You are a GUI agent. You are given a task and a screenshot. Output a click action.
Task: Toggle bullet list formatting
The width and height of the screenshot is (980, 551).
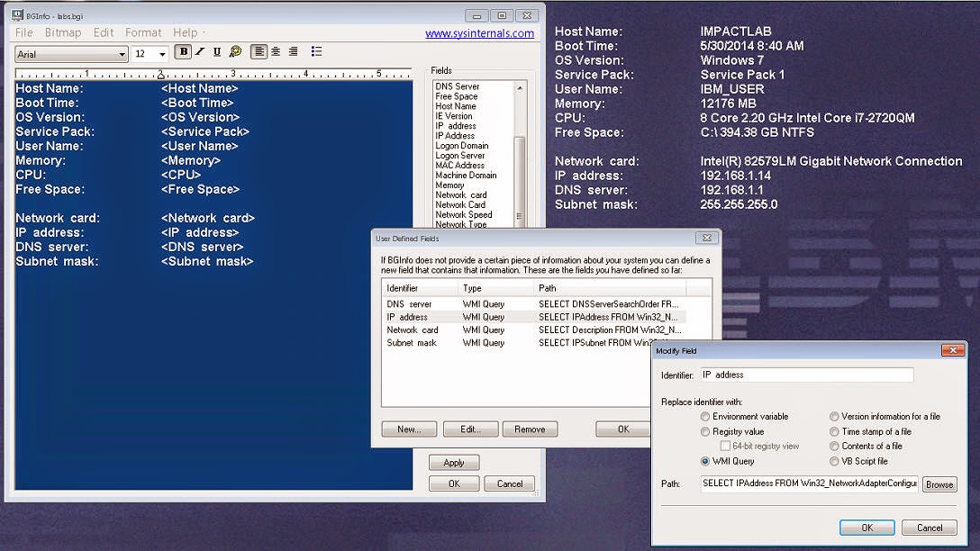316,51
